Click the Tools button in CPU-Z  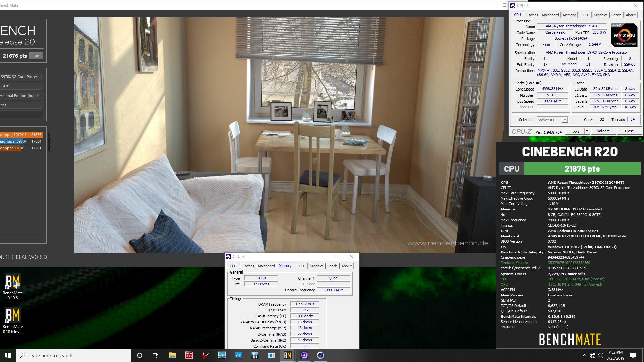575,131
